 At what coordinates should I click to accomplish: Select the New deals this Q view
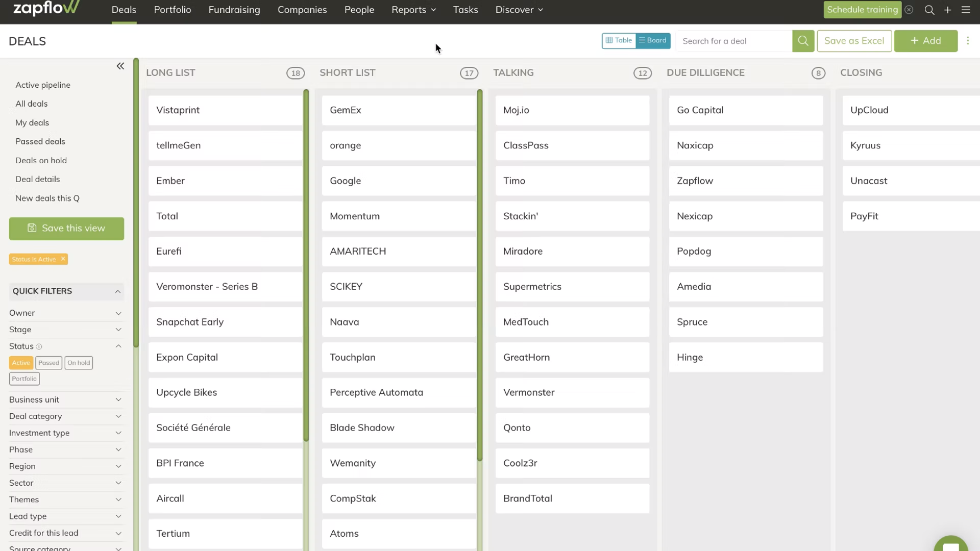click(x=47, y=198)
